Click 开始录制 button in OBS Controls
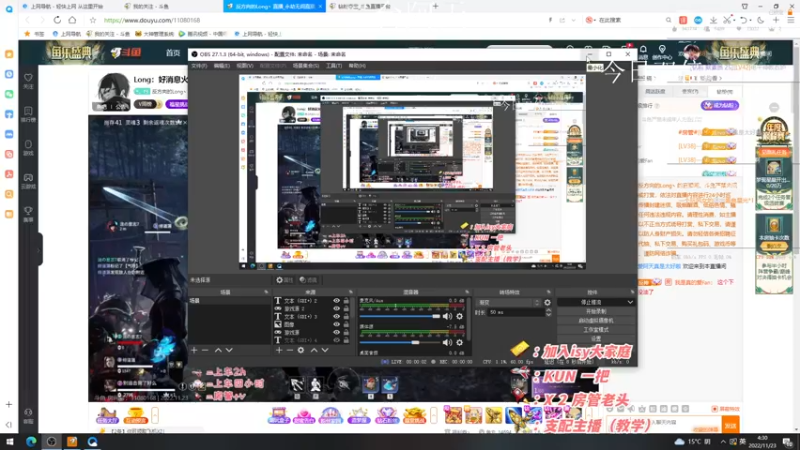This screenshot has width=800, height=450. (x=596, y=311)
